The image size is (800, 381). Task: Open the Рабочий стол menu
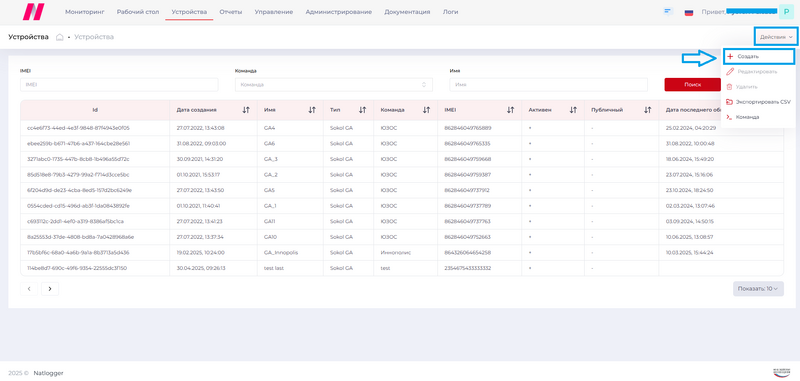point(138,12)
